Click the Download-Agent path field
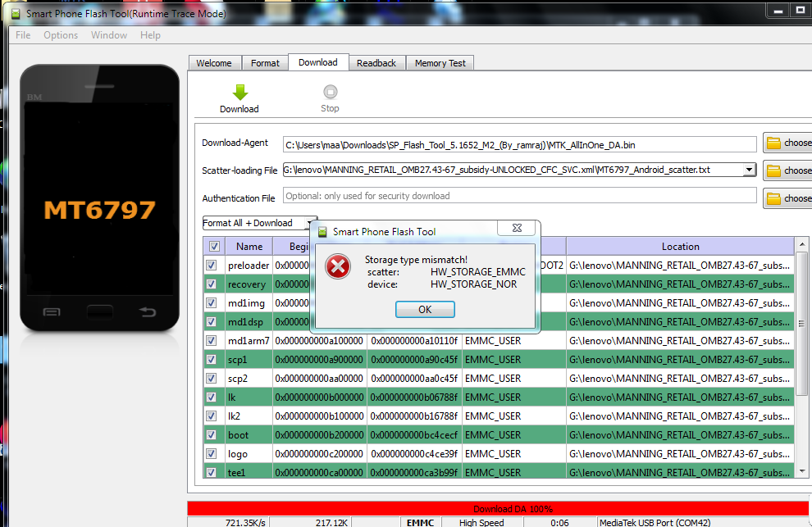Screen dimensions: 812x527 pos(519,145)
